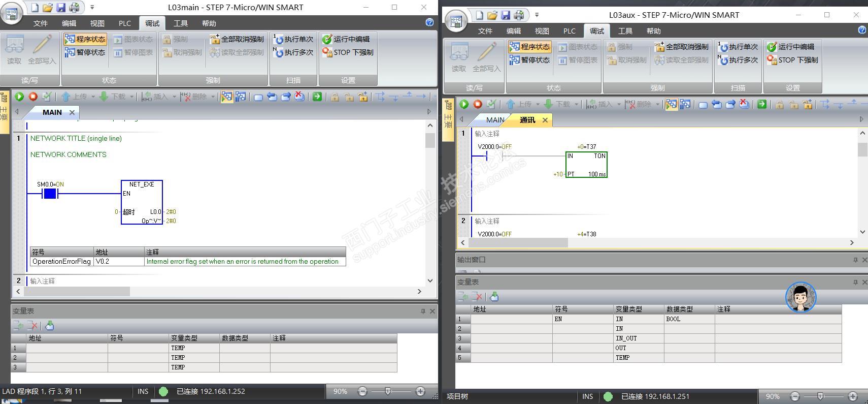Viewport: 868px width, 404px height.
Task: Click the green RUN icon in L03aux toolbar
Action: tap(464, 104)
